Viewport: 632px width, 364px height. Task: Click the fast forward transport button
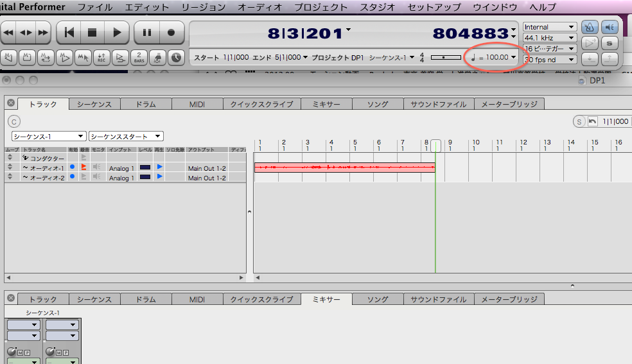(x=43, y=33)
